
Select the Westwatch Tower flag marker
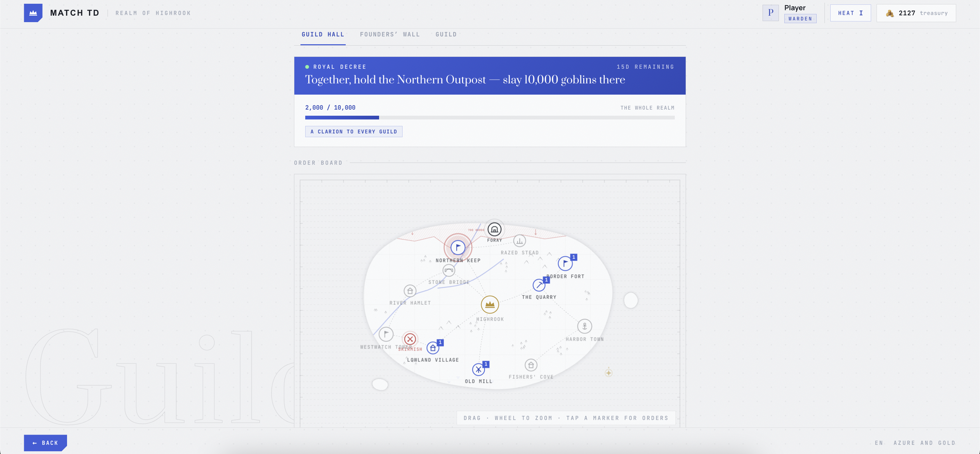click(386, 334)
